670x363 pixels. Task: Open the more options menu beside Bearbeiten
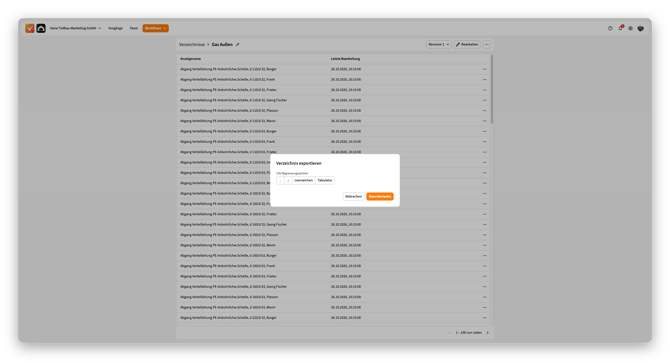(x=487, y=44)
